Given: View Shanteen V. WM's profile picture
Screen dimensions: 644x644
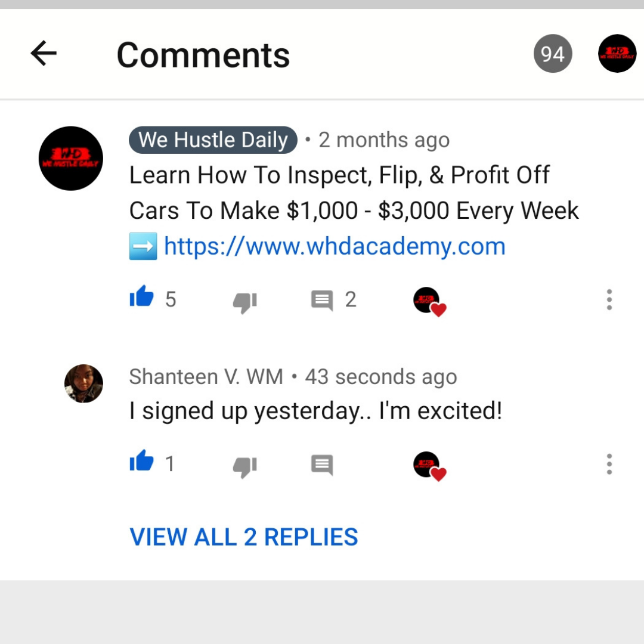Looking at the screenshot, I should tap(83, 383).
